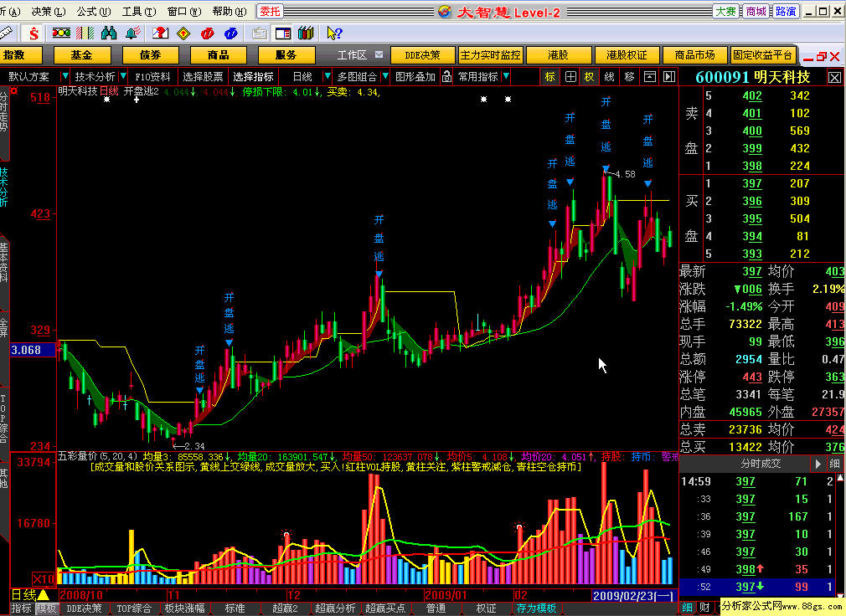846x616 pixels.
Task: Switch to 模板 mode at bottom left
Action: point(46,608)
